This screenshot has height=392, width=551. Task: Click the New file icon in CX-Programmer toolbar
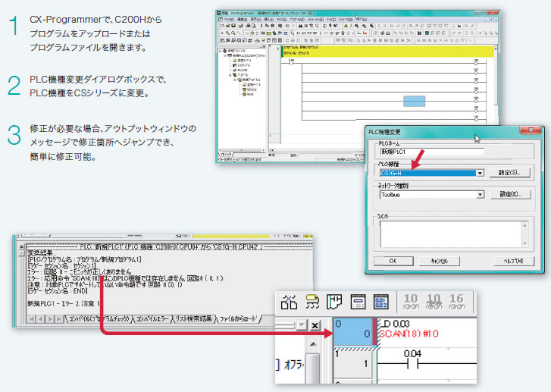tap(222, 26)
